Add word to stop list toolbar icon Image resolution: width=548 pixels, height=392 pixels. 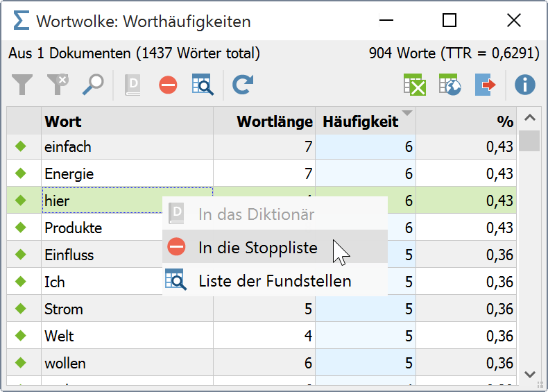[x=168, y=85]
